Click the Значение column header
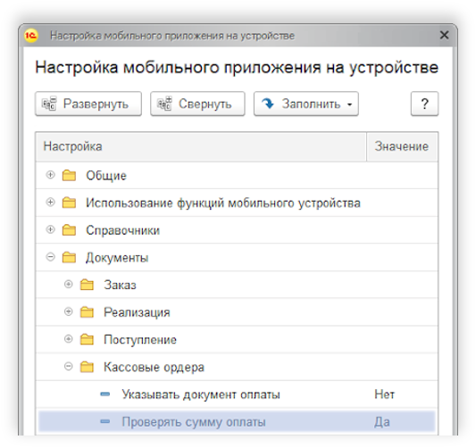The height and width of the screenshot is (448, 476). pyautogui.click(x=402, y=146)
